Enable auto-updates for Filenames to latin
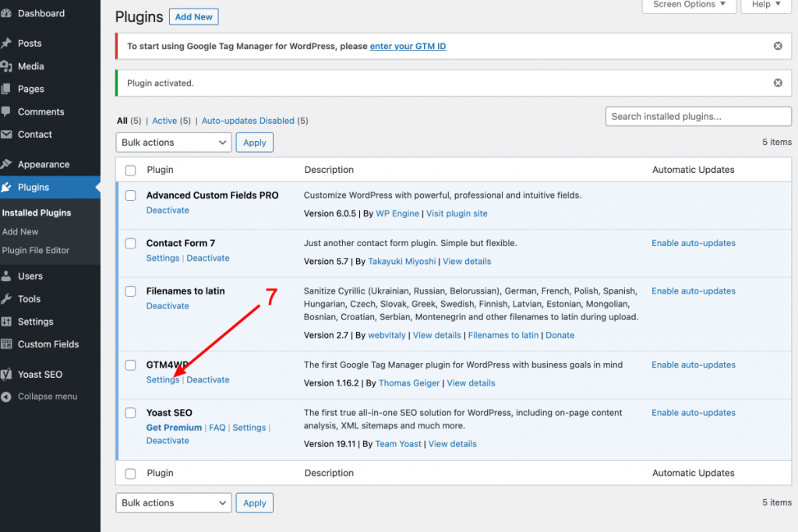Screen dimensions: 798x532 694,291
